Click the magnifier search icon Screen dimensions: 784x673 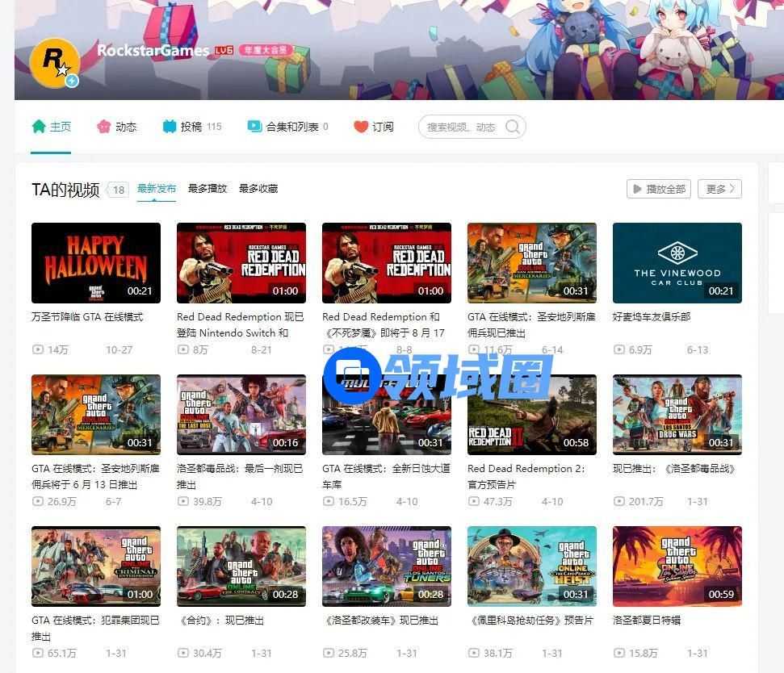point(512,127)
